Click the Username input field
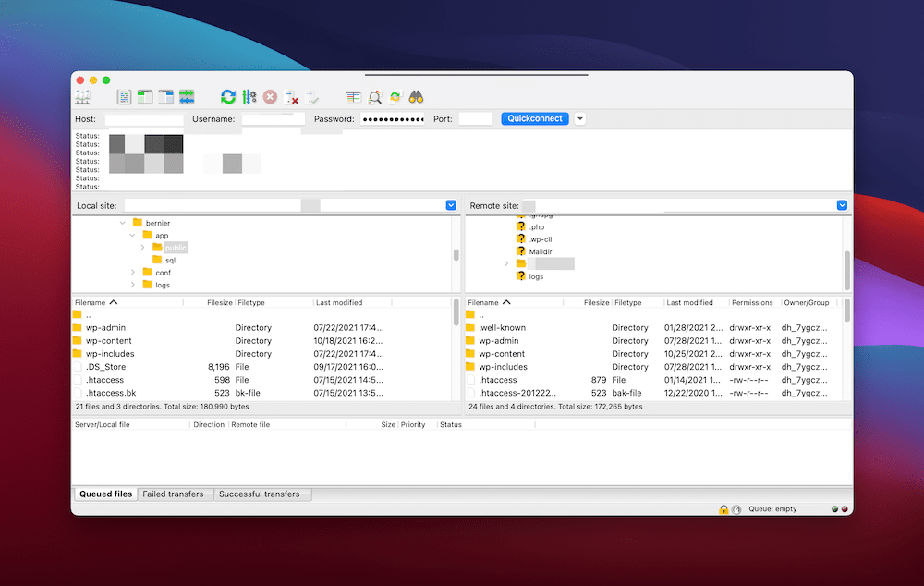This screenshot has width=924, height=586. point(273,119)
